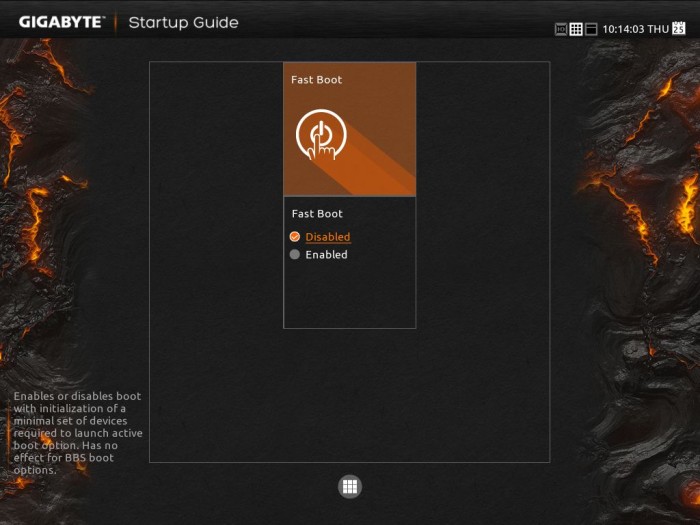Click the Fast Boot label above the radio options
Viewport: 700px width, 525px height.
click(317, 214)
